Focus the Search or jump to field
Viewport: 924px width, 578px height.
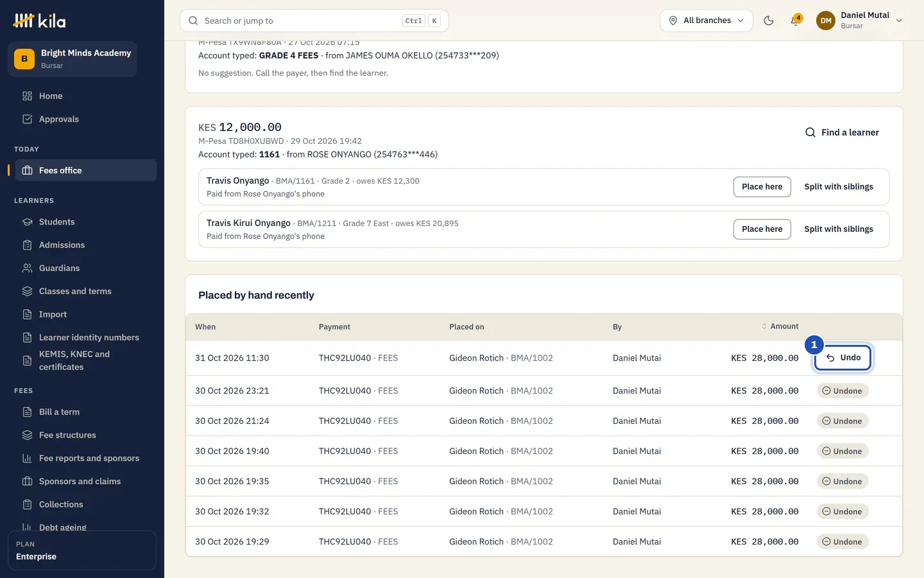click(314, 21)
